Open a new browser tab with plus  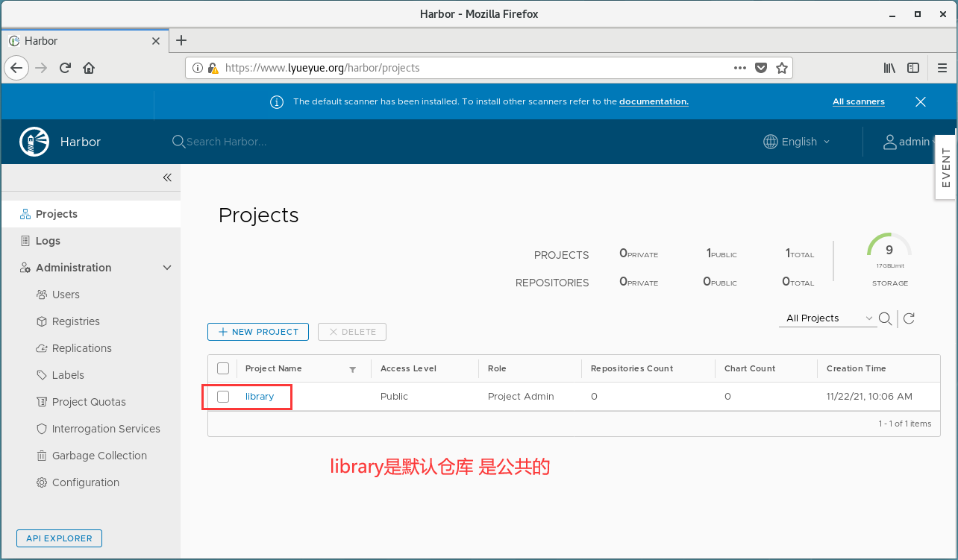click(181, 40)
